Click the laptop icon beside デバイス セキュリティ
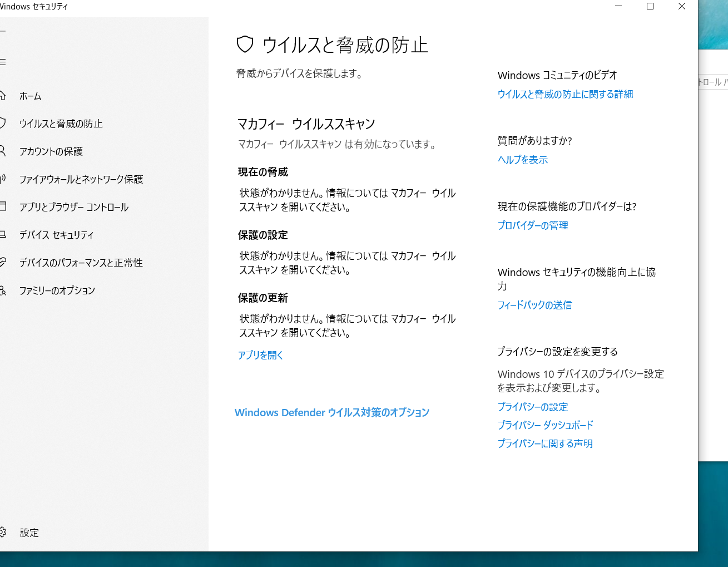728x567 pixels. [x=2, y=234]
